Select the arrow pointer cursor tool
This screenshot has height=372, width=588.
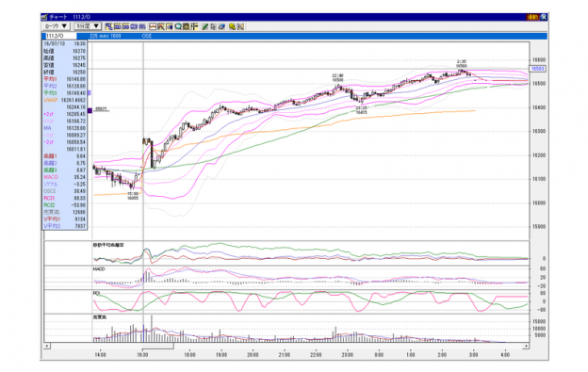click(x=213, y=26)
